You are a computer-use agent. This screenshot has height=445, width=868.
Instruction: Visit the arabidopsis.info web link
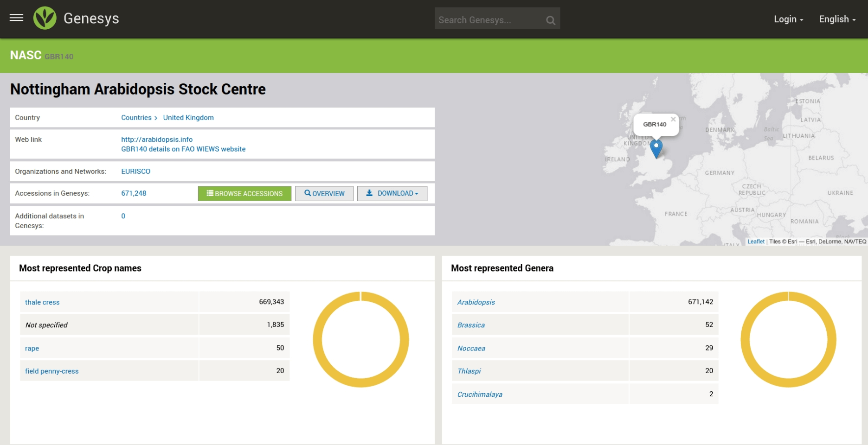click(157, 139)
